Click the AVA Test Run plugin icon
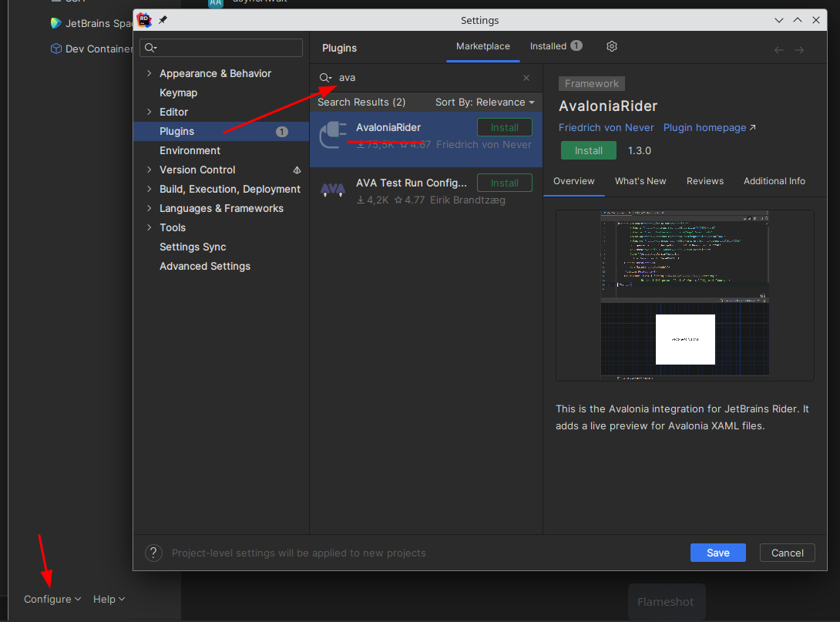 (x=333, y=190)
